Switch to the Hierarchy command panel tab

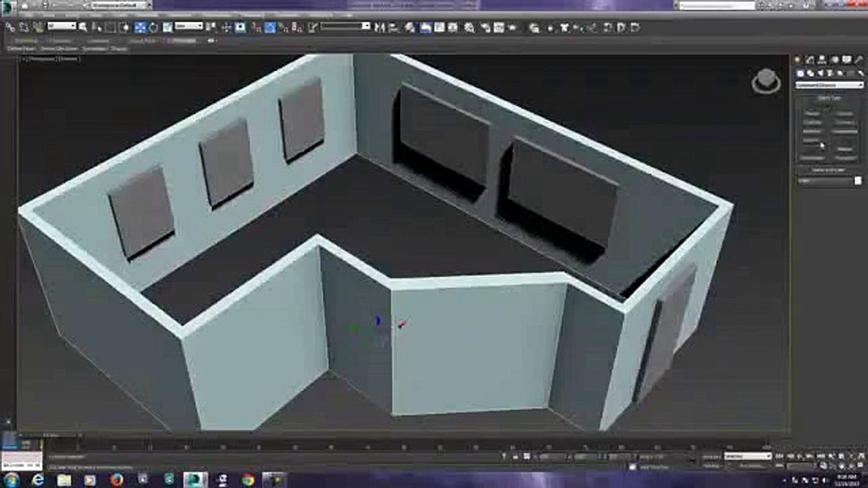tap(823, 60)
